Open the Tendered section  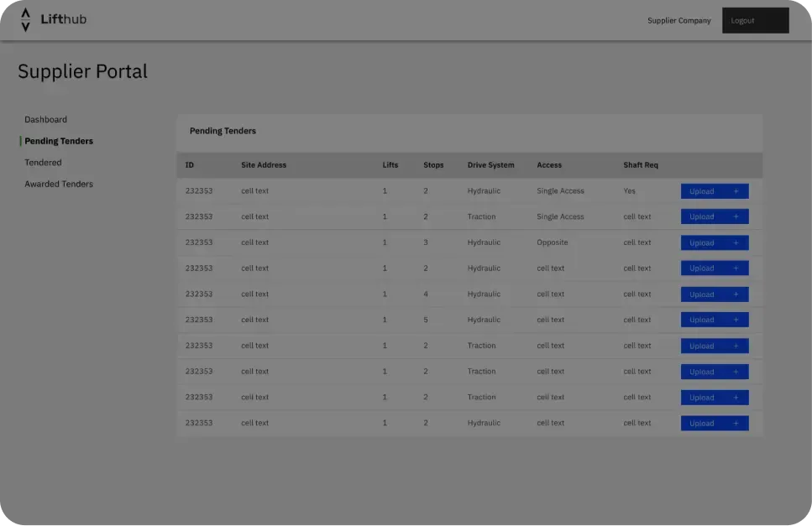[x=43, y=163]
